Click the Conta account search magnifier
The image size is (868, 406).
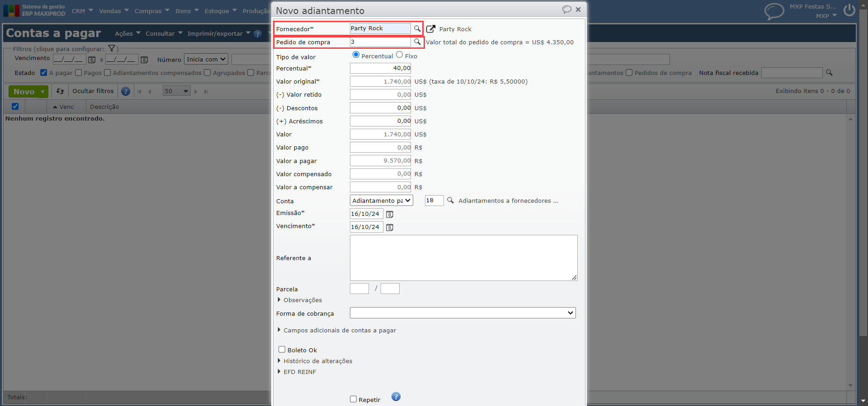[450, 200]
